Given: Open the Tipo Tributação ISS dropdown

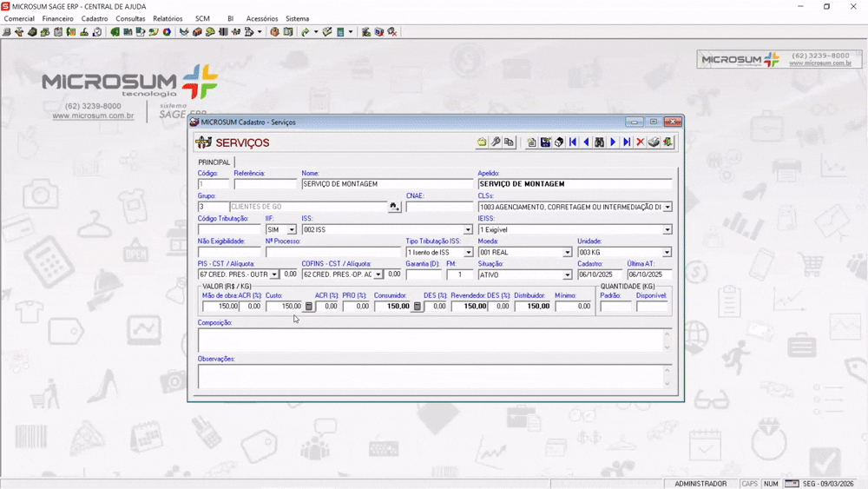Looking at the screenshot, I should pos(468,253).
